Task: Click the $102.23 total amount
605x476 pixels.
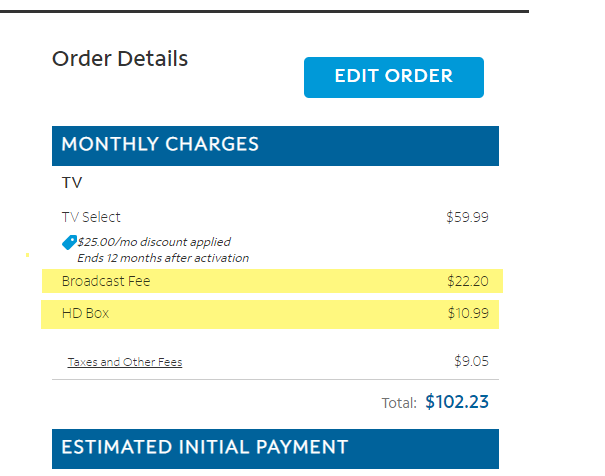Action: [x=457, y=402]
